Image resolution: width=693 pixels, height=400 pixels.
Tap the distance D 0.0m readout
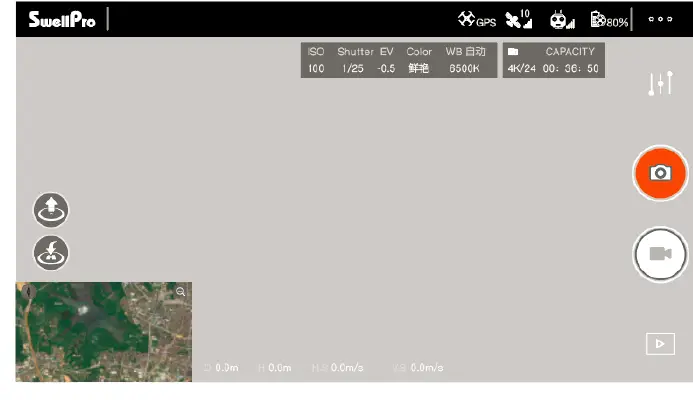(x=221, y=368)
